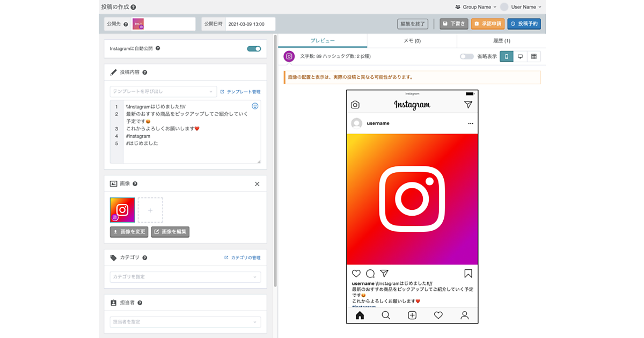This screenshot has width=644, height=338.
Task: Open 担当者を指定 dropdown
Action: [185, 322]
